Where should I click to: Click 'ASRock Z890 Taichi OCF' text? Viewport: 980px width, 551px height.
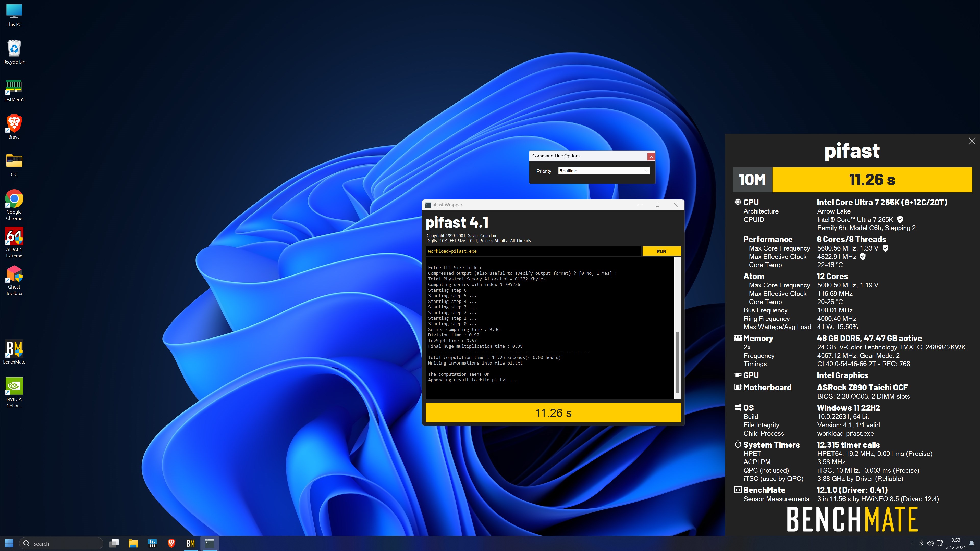[862, 387]
